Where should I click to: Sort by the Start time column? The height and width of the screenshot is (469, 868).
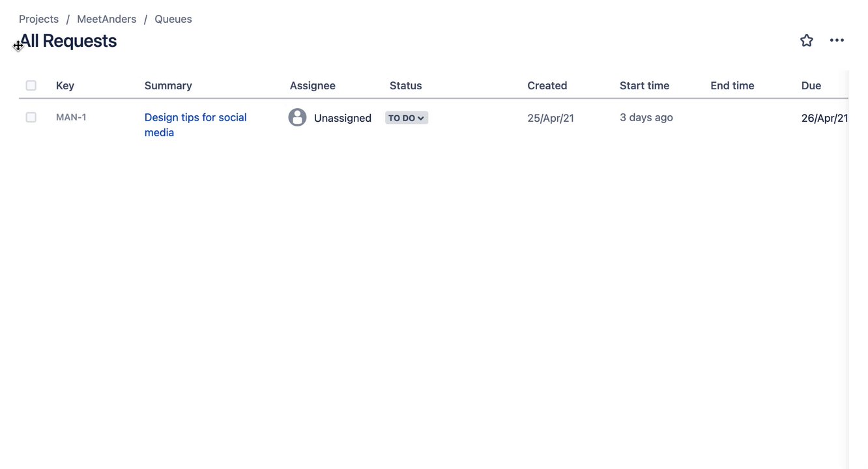[x=644, y=85]
